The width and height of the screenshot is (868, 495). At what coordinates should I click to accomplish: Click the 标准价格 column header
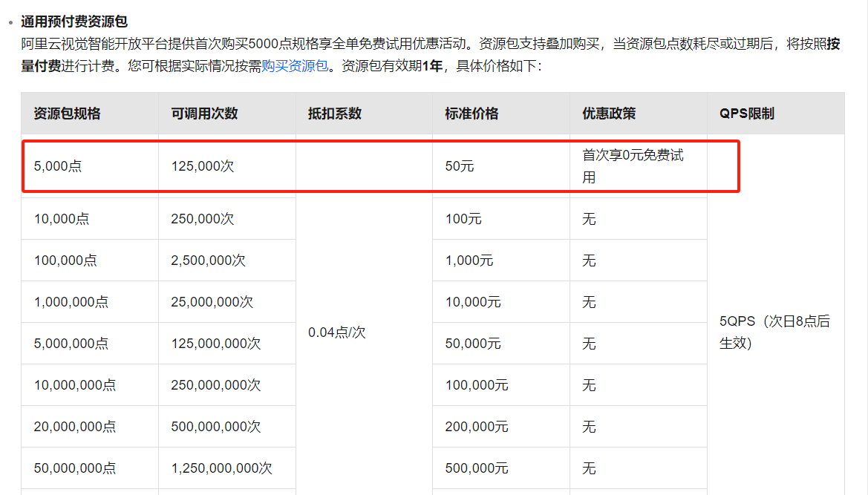pyautogui.click(x=501, y=114)
